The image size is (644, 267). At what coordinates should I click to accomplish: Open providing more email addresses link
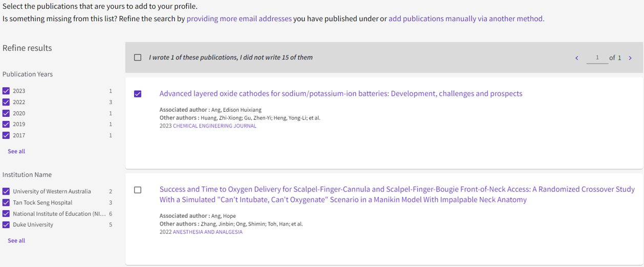click(239, 18)
